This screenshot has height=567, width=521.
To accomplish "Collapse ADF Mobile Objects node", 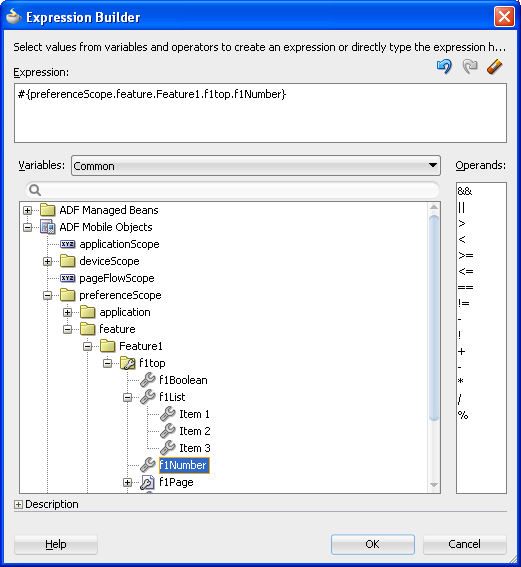I will click(27, 227).
